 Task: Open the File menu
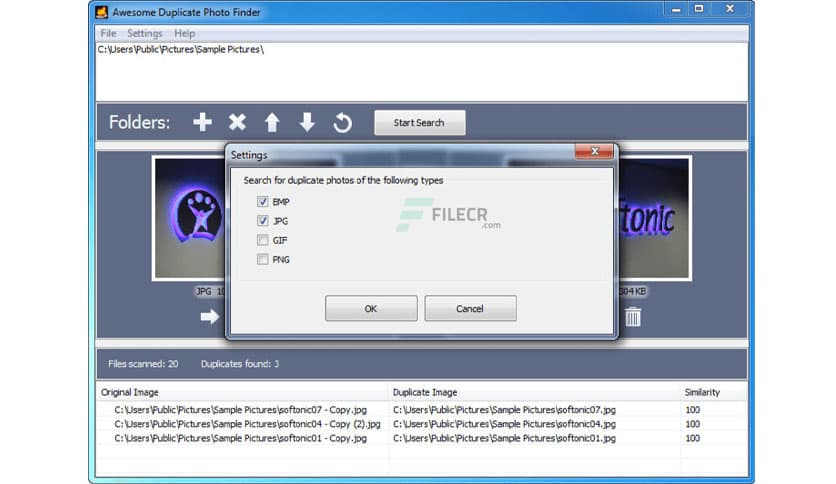tap(108, 33)
